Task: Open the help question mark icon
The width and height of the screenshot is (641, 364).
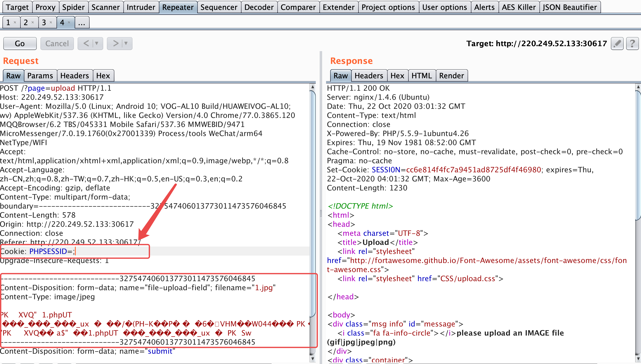Action: click(632, 43)
